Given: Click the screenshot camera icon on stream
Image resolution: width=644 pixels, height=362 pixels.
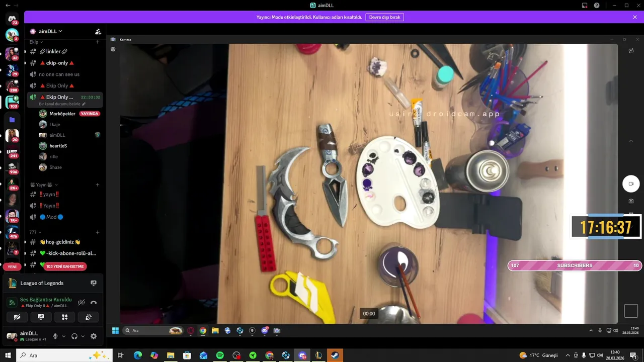Looking at the screenshot, I should (631, 201).
